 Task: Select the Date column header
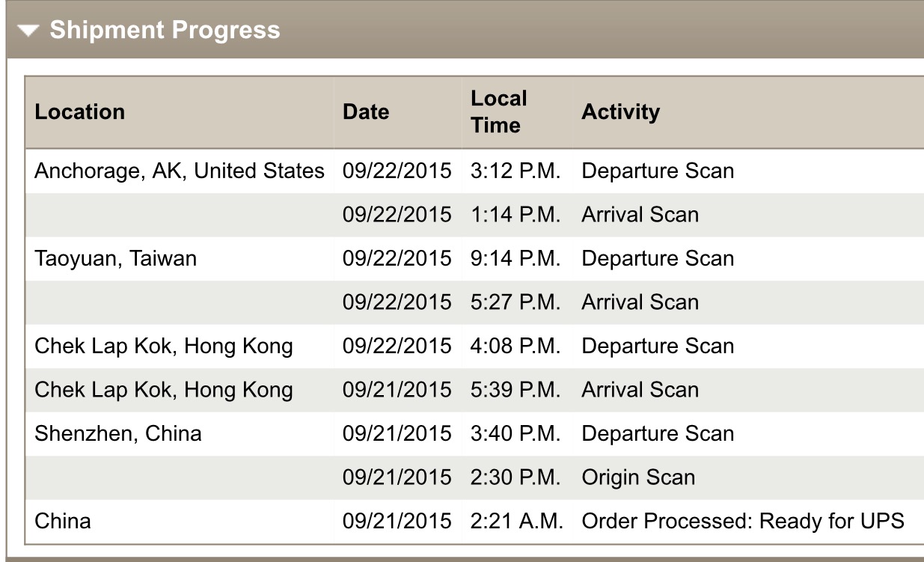366,112
